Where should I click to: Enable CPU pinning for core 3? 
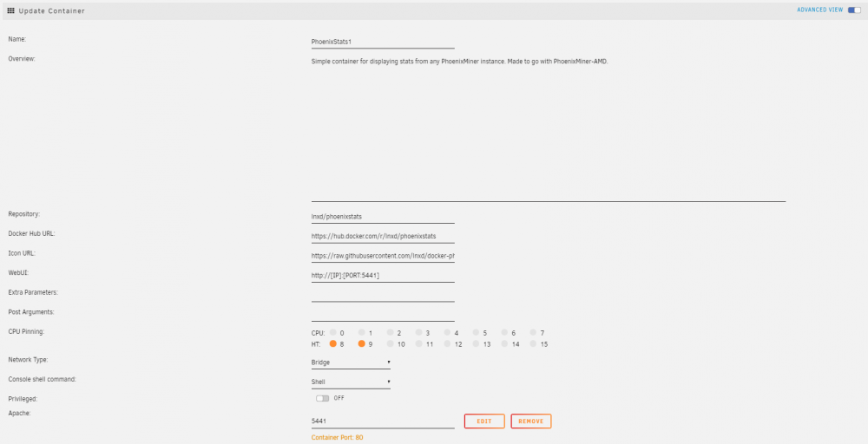419,333
